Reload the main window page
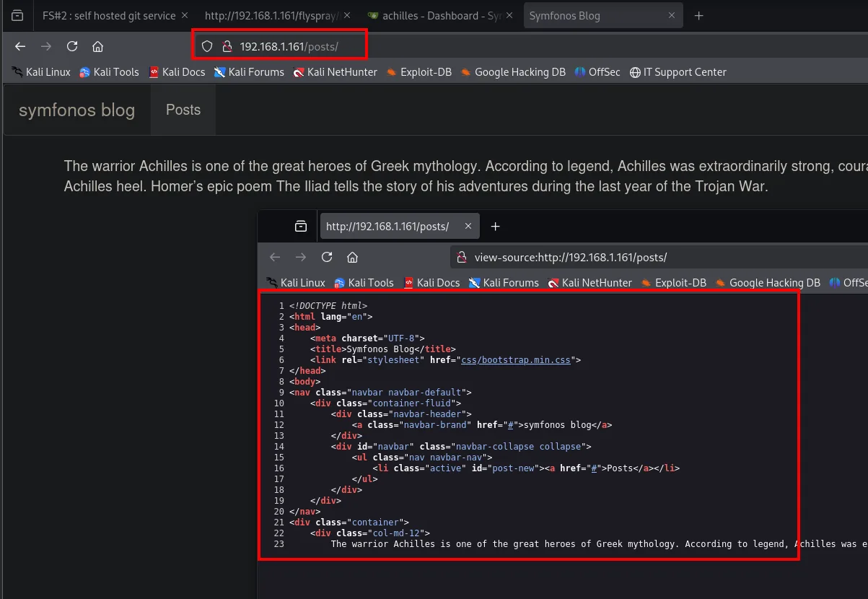The width and height of the screenshot is (868, 599). pos(72,47)
